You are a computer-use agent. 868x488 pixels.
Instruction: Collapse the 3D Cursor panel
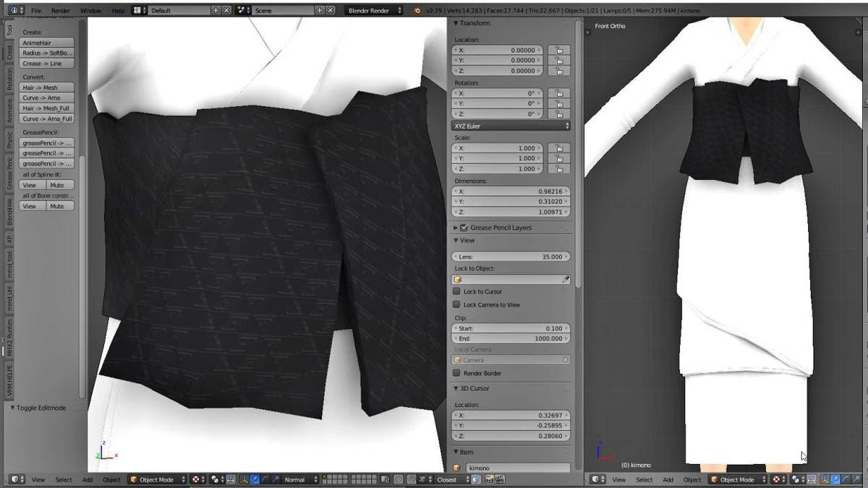click(x=456, y=388)
